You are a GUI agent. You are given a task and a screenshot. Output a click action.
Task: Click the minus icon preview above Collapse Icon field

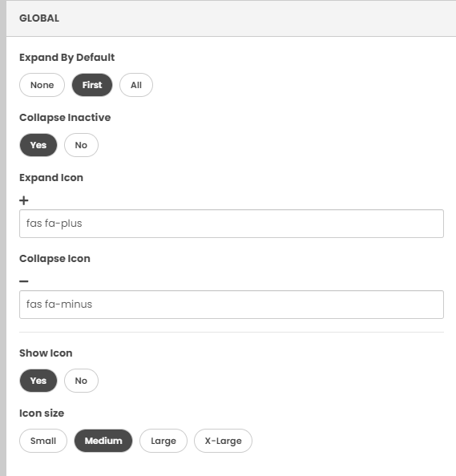pyautogui.click(x=24, y=281)
